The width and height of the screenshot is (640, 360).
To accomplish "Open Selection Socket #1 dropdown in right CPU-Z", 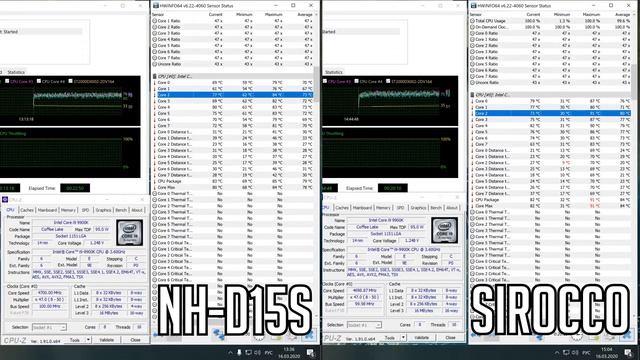I will [364, 325].
